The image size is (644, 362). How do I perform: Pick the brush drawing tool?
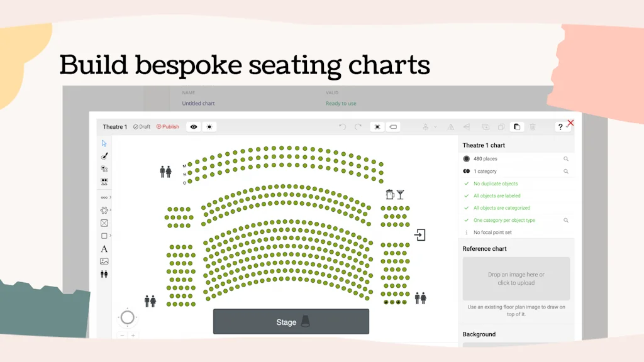(x=104, y=155)
